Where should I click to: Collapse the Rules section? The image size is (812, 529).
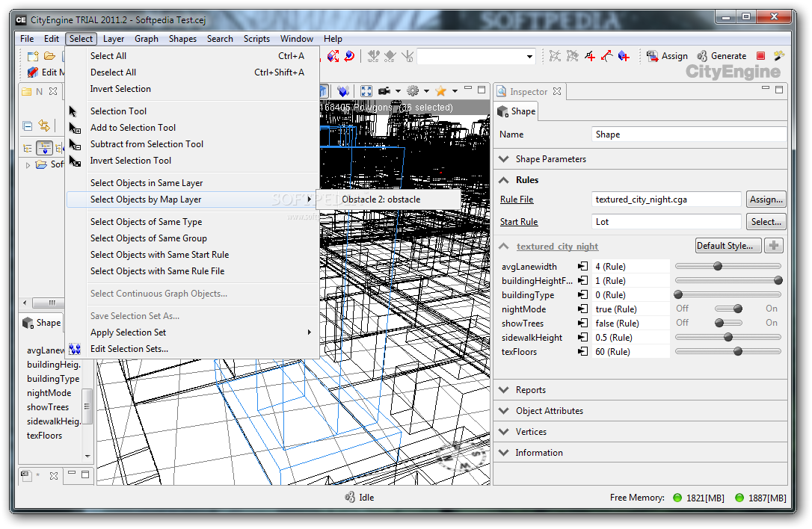tap(504, 180)
